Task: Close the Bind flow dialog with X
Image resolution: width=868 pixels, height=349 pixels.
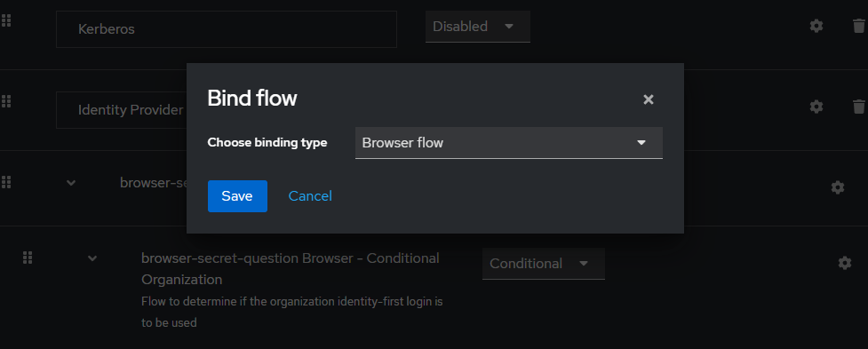Action: coord(649,99)
